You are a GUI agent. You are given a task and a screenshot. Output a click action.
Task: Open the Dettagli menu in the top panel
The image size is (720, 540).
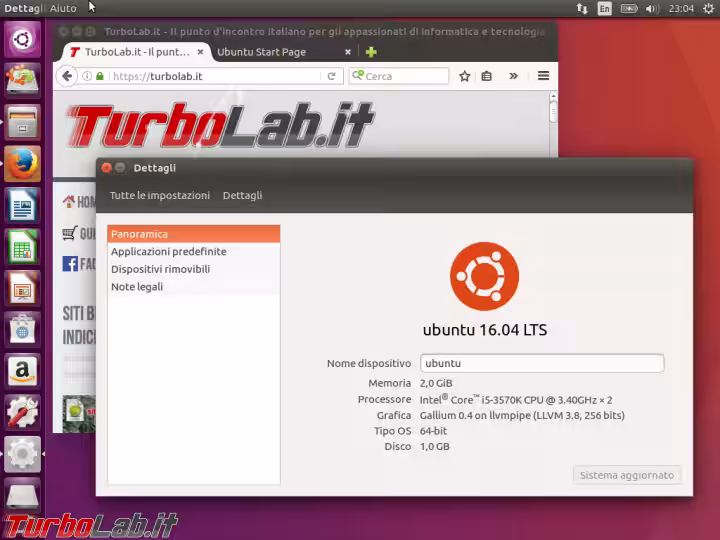tap(23, 8)
